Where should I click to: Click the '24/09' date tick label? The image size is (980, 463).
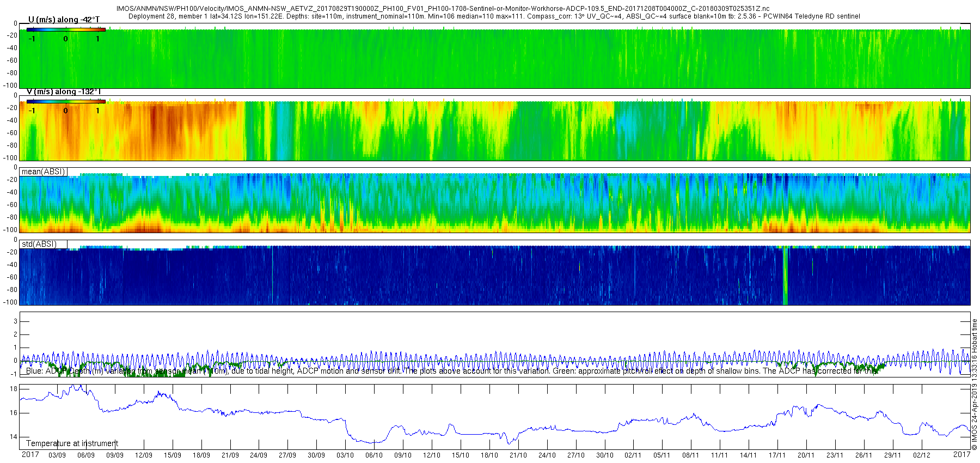point(259,455)
